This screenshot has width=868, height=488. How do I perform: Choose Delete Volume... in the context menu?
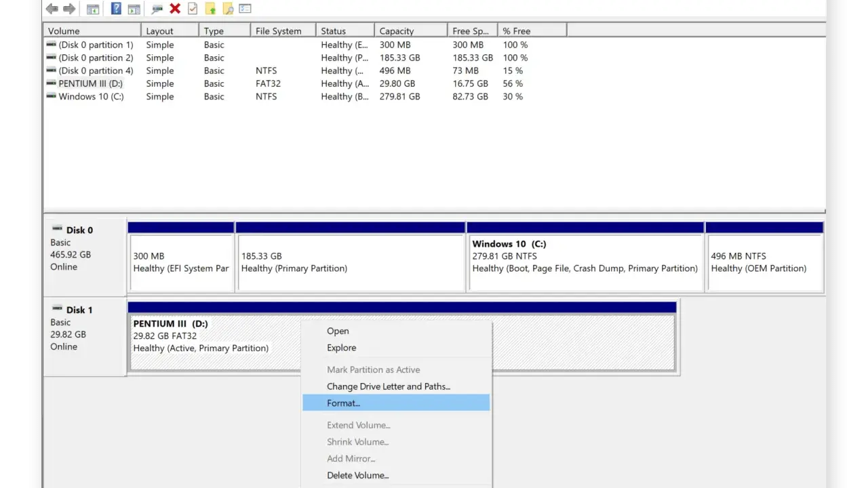(396, 475)
